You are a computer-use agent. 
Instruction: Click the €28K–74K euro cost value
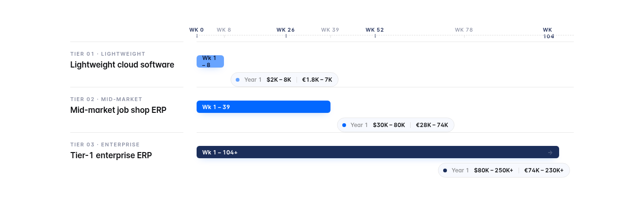(x=432, y=125)
